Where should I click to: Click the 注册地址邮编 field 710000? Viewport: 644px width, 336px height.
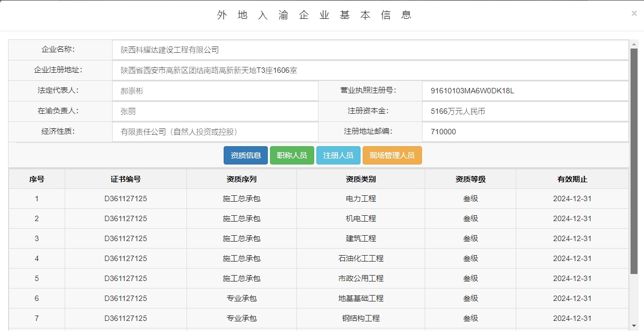pyautogui.click(x=525, y=132)
